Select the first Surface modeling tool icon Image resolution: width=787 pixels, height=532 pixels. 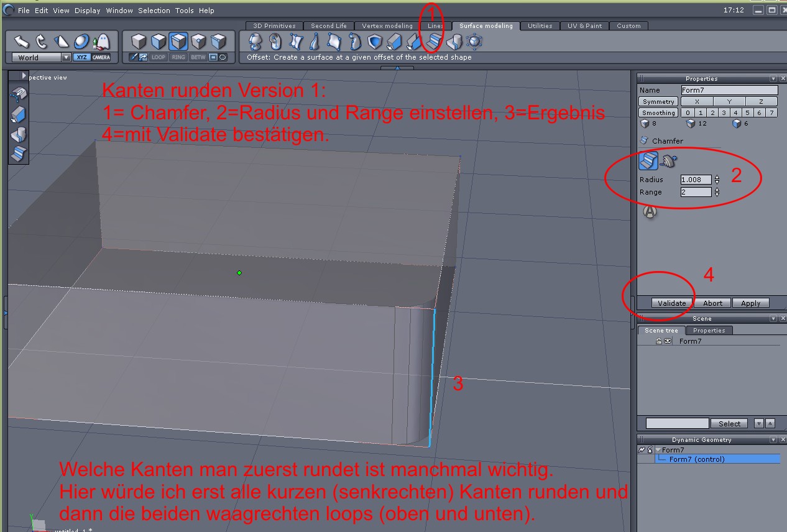tap(254, 42)
